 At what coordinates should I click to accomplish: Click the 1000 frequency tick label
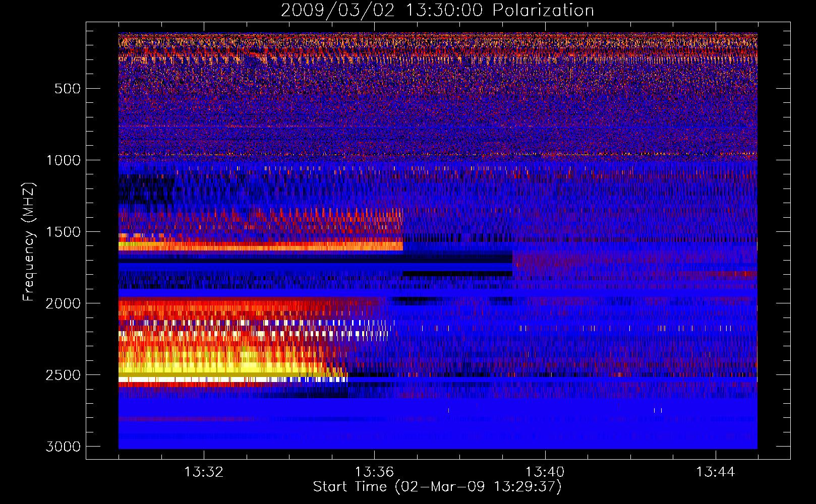click(63, 160)
